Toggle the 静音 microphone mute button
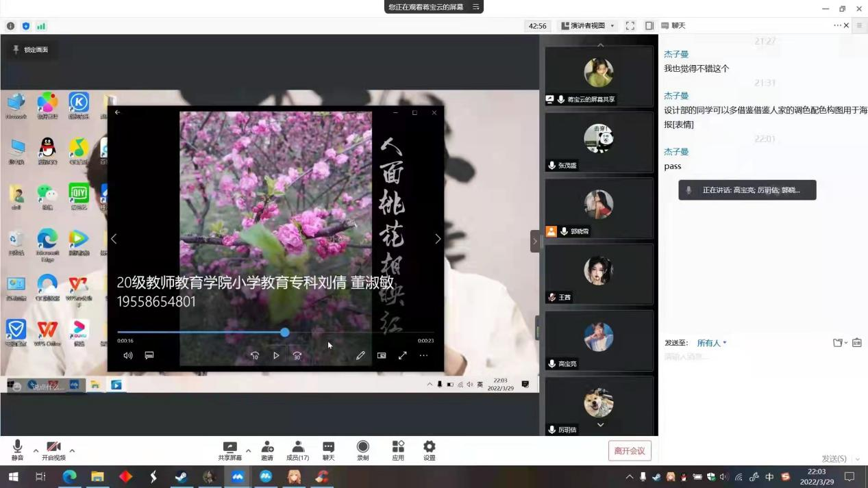The image size is (868, 488). (x=17, y=450)
